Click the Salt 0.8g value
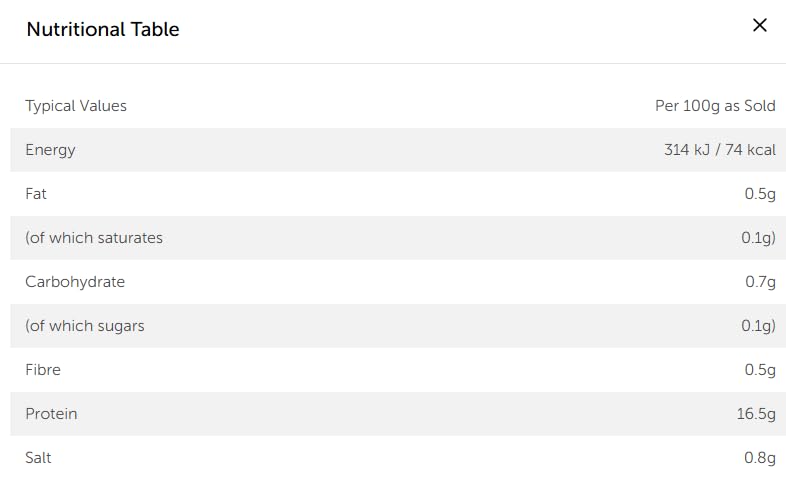The height and width of the screenshot is (495, 786). click(x=760, y=458)
